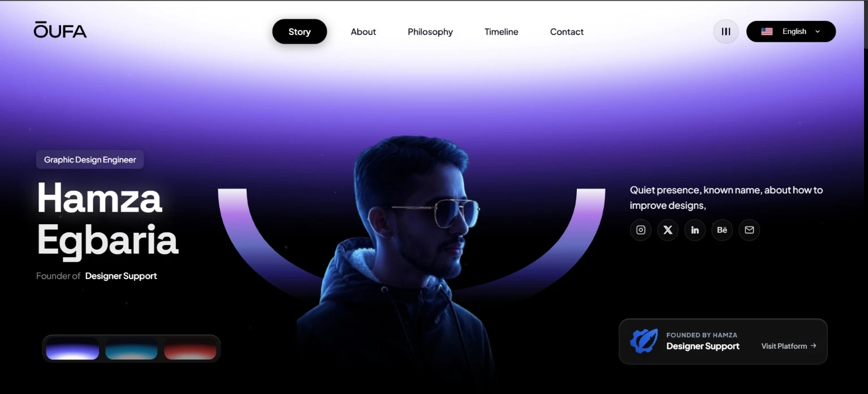868x394 pixels.
Task: Open the Contact nav item
Action: [x=567, y=32]
